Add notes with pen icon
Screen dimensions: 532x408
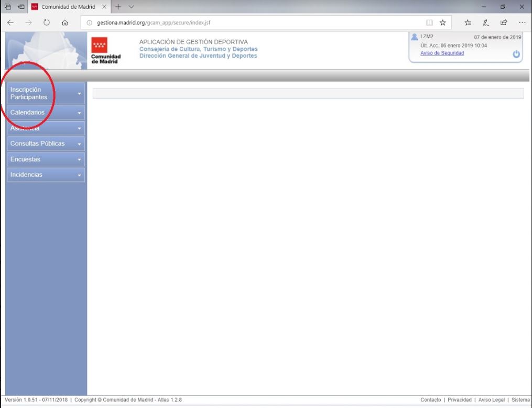point(486,23)
